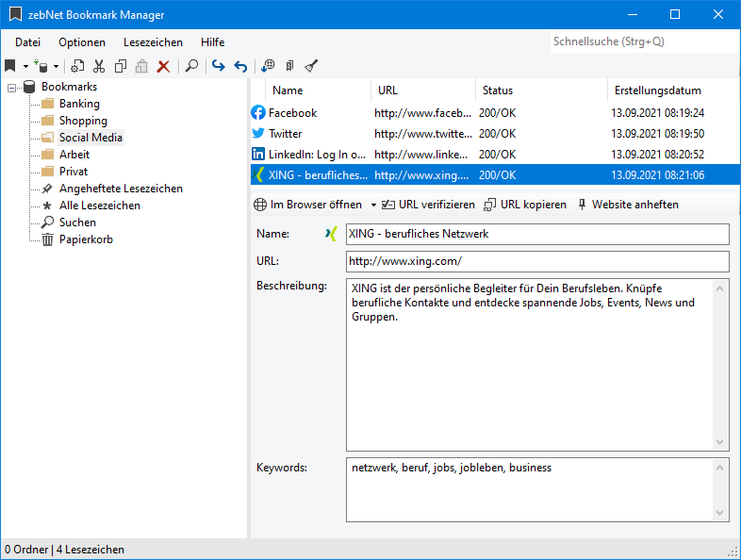The width and height of the screenshot is (741, 560).
Task: Click the LinkedIn favicon icon
Action: pyautogui.click(x=258, y=154)
